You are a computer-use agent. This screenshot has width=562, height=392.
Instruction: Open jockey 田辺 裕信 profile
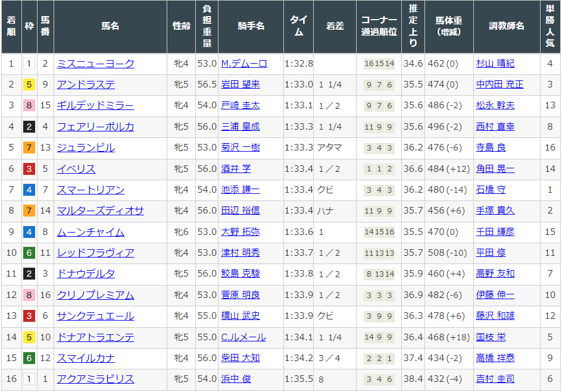coord(240,211)
